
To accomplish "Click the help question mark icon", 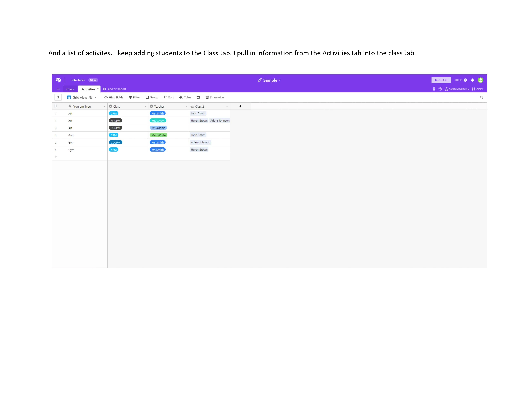I will coord(465,80).
